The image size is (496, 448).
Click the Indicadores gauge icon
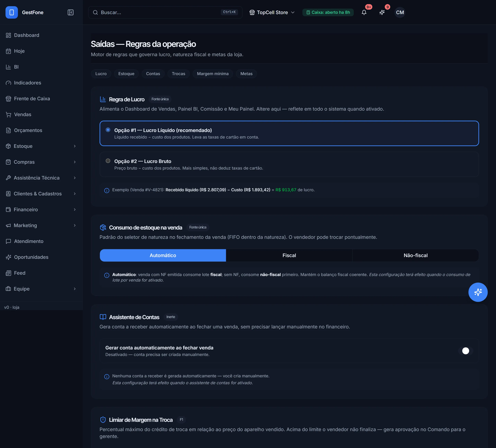pyautogui.click(x=8, y=83)
